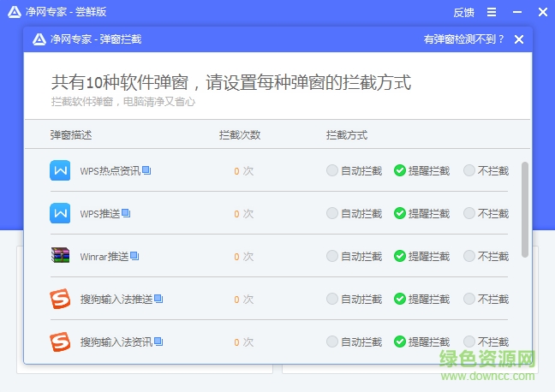The width and height of the screenshot is (555, 392).
Task: Open preview icon next to WPS推送
Action: pyautogui.click(x=126, y=213)
